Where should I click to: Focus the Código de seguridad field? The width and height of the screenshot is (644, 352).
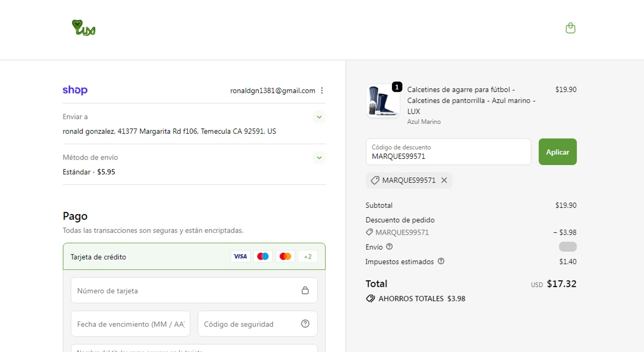[x=258, y=324]
